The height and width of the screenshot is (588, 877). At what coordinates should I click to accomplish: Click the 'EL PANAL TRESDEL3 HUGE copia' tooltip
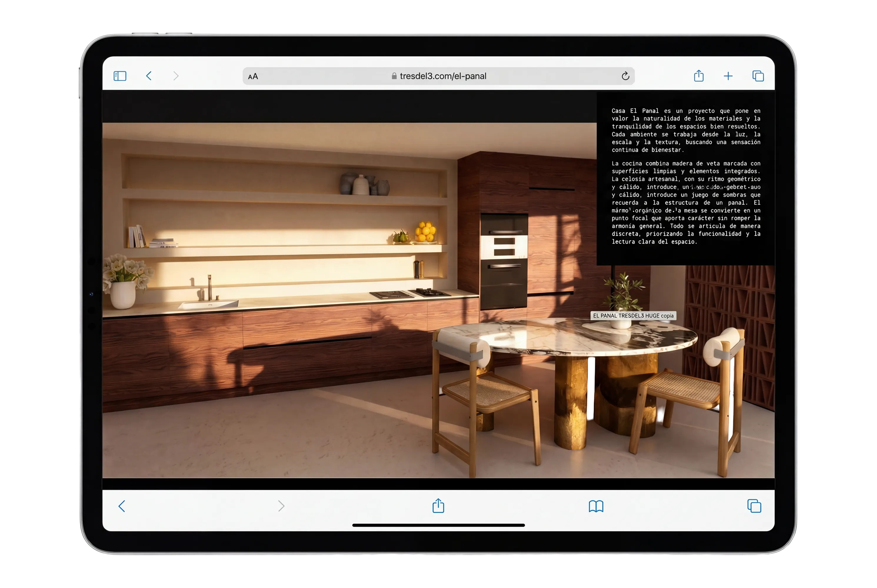click(x=633, y=316)
